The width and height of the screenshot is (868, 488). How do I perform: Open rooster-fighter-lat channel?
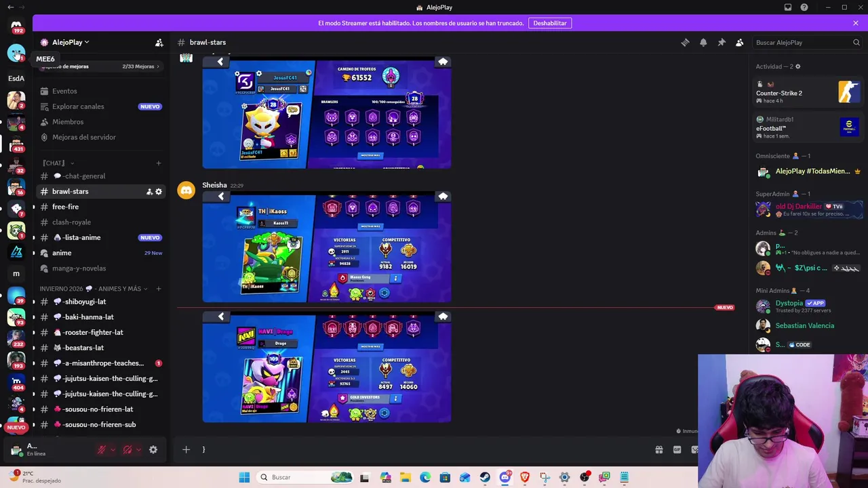[x=100, y=333]
